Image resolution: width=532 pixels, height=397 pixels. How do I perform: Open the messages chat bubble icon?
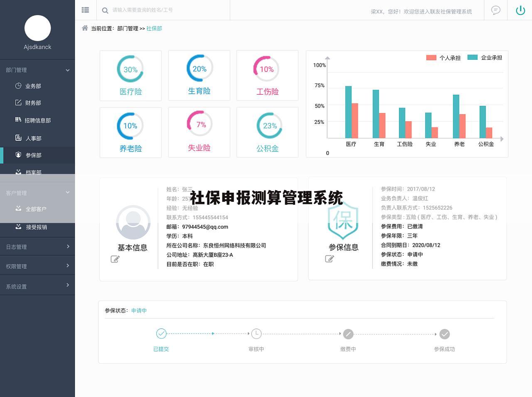pos(495,10)
